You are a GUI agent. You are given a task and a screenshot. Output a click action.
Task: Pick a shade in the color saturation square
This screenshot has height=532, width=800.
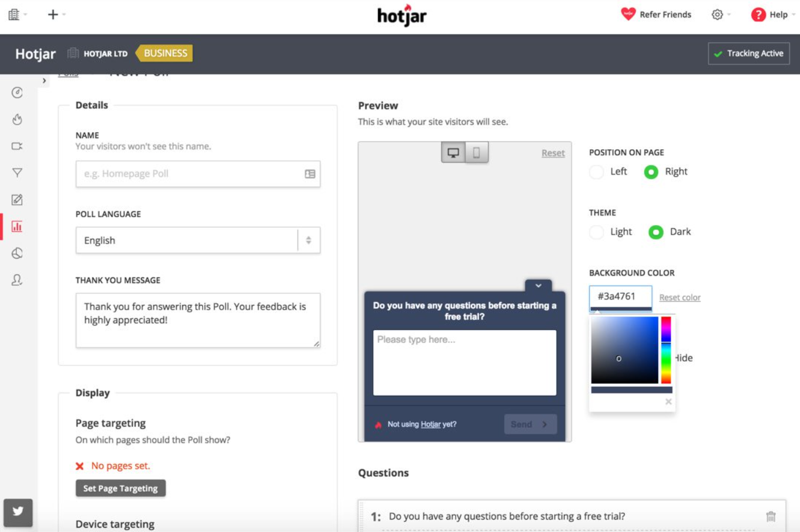point(624,350)
